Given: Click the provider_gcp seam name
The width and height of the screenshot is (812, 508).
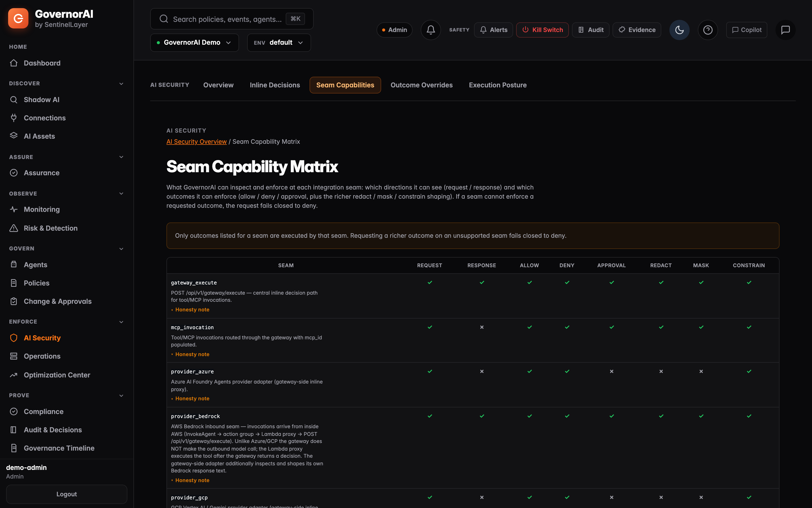Looking at the screenshot, I should tap(189, 498).
